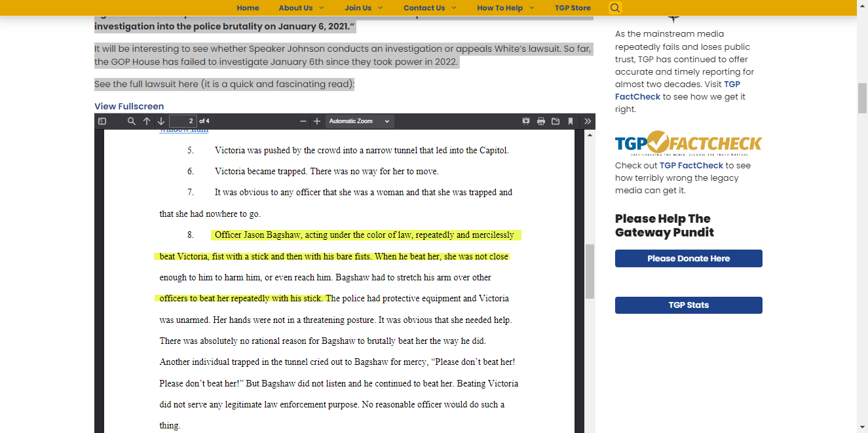868x433 pixels.
Task: Click 'See the full lawsuit here' sentence
Action: [x=224, y=85]
